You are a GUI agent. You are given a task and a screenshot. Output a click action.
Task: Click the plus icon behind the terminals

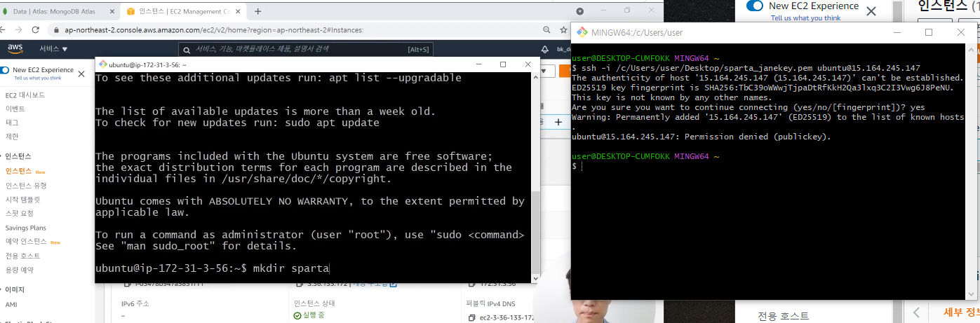(559, 122)
